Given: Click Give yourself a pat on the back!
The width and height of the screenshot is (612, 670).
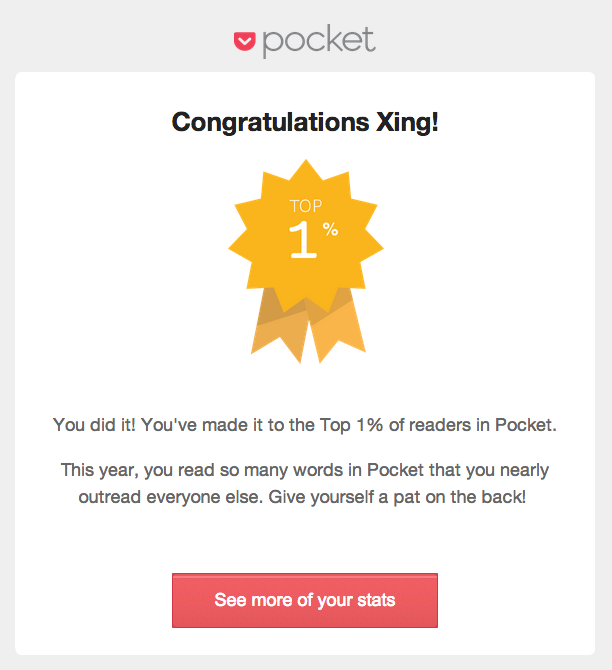Looking at the screenshot, I should 397,497.
